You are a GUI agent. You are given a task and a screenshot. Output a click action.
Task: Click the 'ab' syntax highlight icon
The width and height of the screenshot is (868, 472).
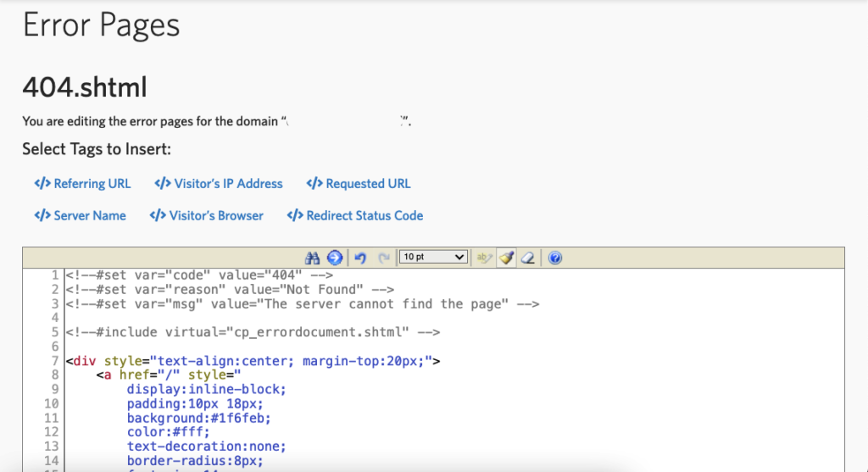(x=484, y=258)
